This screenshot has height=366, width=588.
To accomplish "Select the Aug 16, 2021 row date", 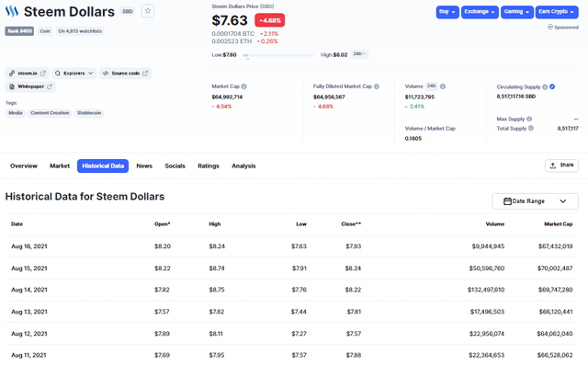I will point(29,246).
